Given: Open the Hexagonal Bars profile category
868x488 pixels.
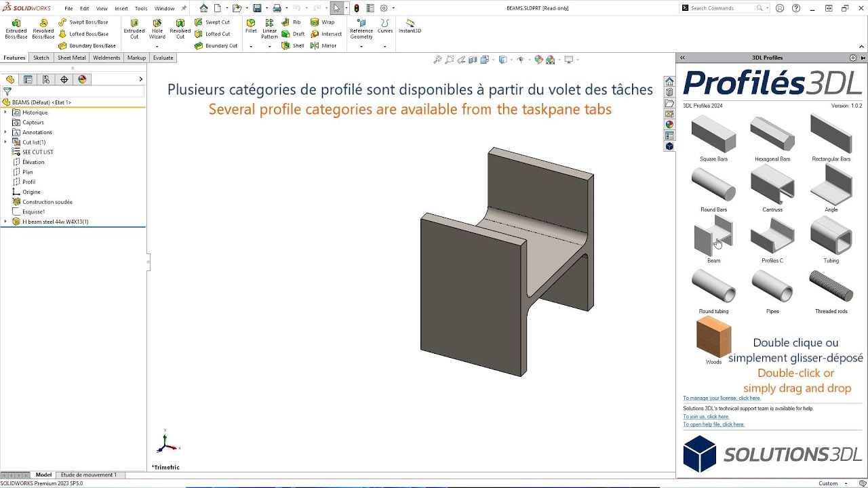Looking at the screenshot, I should (772, 139).
